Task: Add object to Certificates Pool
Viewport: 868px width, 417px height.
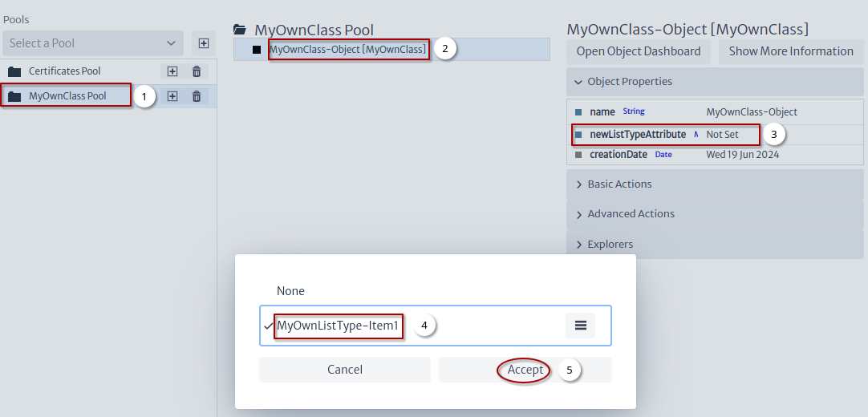Action: pyautogui.click(x=172, y=71)
